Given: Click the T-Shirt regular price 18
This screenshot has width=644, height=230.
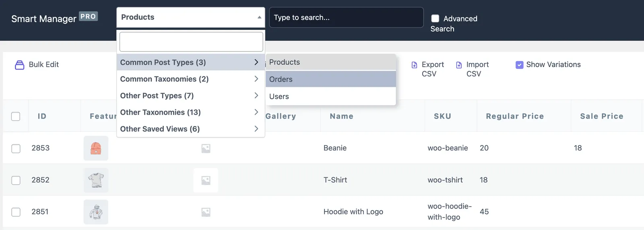Looking at the screenshot, I should 484,180.
